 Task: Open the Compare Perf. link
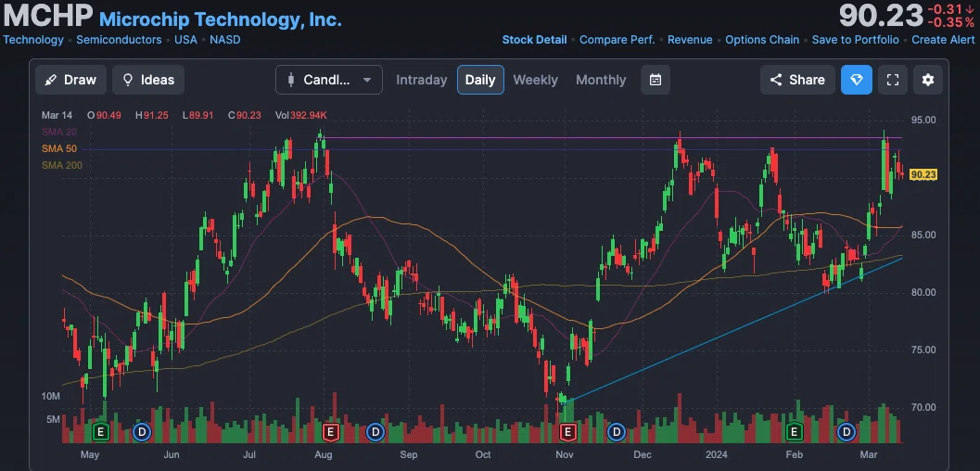tap(617, 39)
